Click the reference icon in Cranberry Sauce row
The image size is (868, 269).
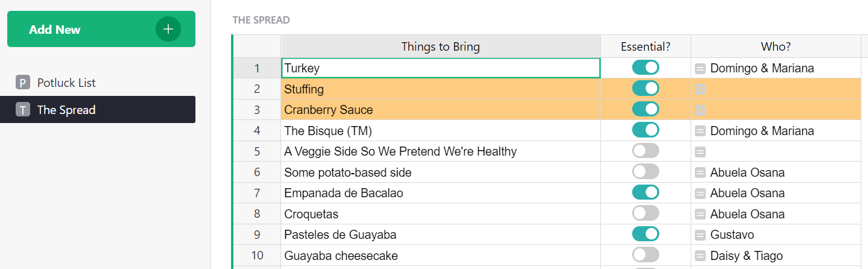coord(700,110)
